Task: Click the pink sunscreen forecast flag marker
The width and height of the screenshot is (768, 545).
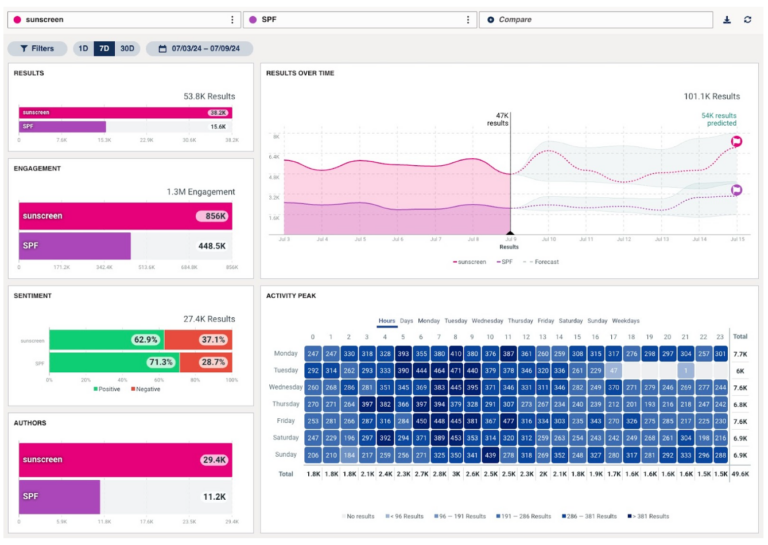Action: [x=737, y=142]
